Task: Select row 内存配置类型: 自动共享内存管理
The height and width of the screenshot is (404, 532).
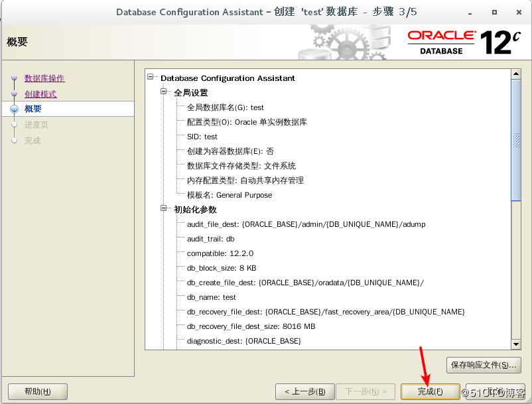Action: [x=245, y=180]
